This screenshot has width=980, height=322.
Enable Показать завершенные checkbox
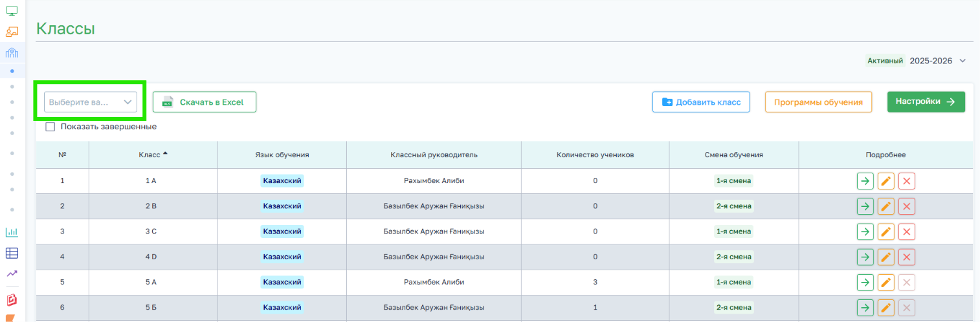tap(50, 127)
